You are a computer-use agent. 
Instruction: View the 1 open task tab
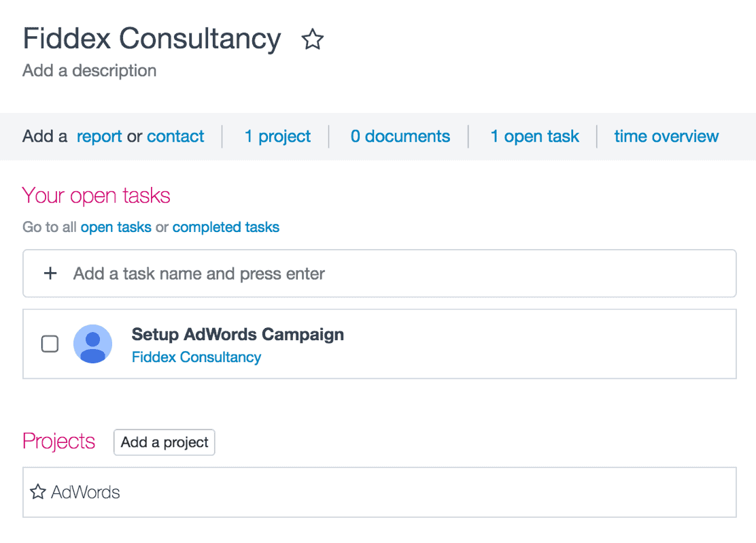coord(534,137)
